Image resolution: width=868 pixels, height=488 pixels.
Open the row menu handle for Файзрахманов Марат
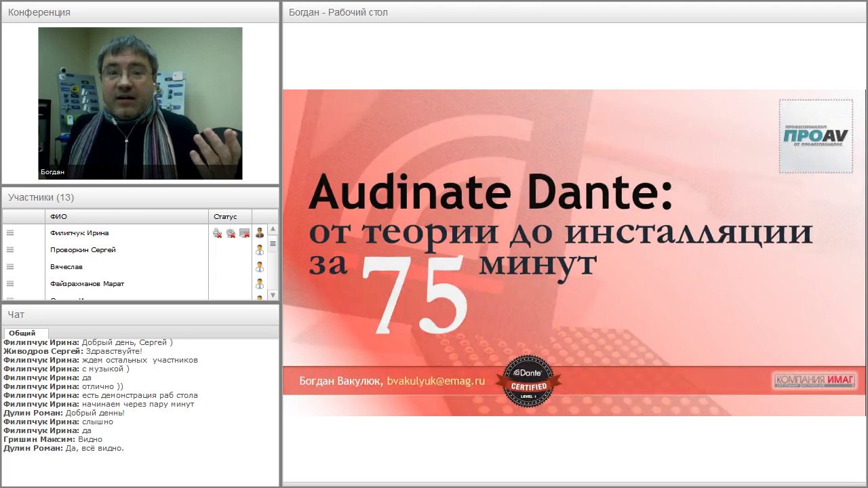point(10,284)
